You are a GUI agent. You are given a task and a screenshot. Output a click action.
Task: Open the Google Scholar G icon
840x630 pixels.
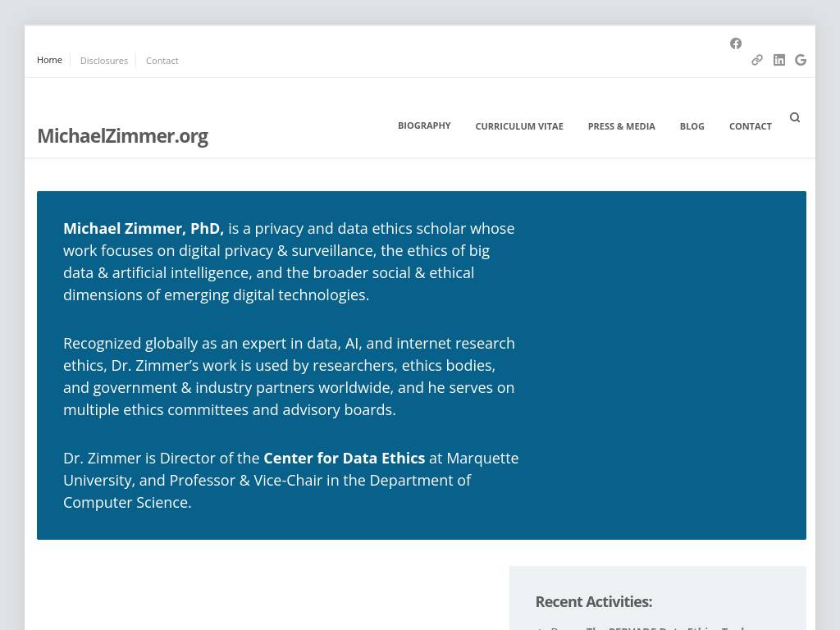click(801, 60)
